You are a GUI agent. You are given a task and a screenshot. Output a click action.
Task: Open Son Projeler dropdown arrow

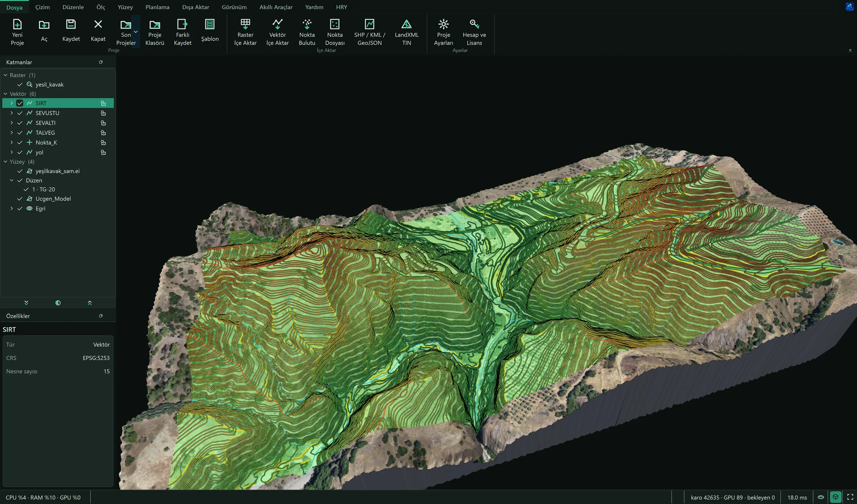coord(136,32)
